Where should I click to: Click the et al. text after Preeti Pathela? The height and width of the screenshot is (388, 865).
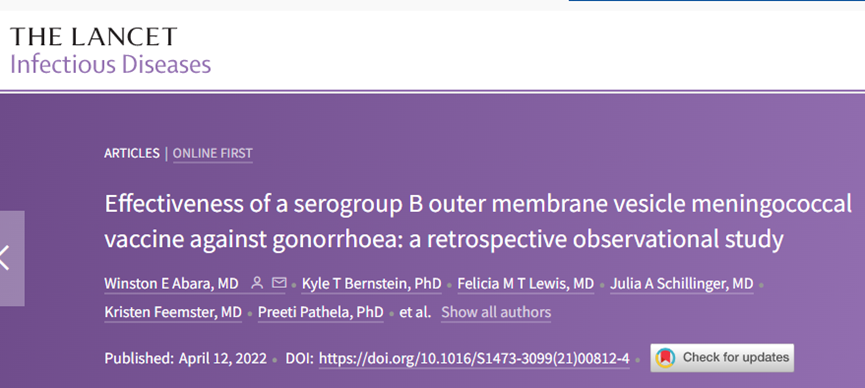[x=415, y=312]
